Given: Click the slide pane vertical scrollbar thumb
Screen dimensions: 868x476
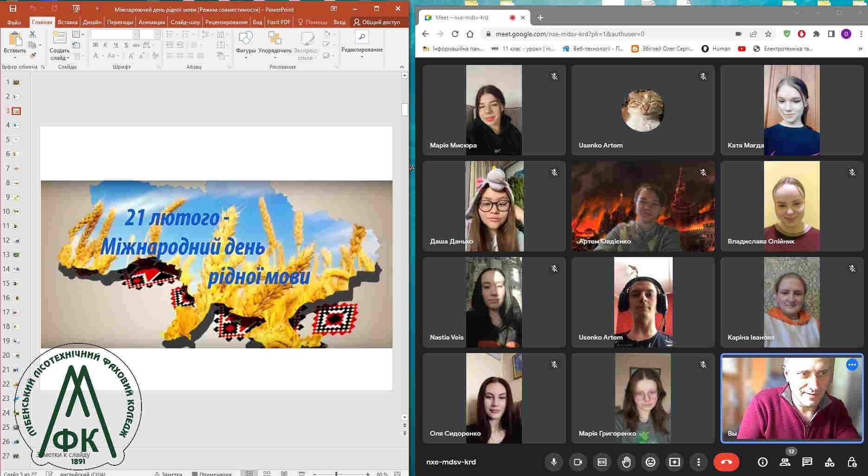Looking at the screenshot, I should (x=405, y=109).
